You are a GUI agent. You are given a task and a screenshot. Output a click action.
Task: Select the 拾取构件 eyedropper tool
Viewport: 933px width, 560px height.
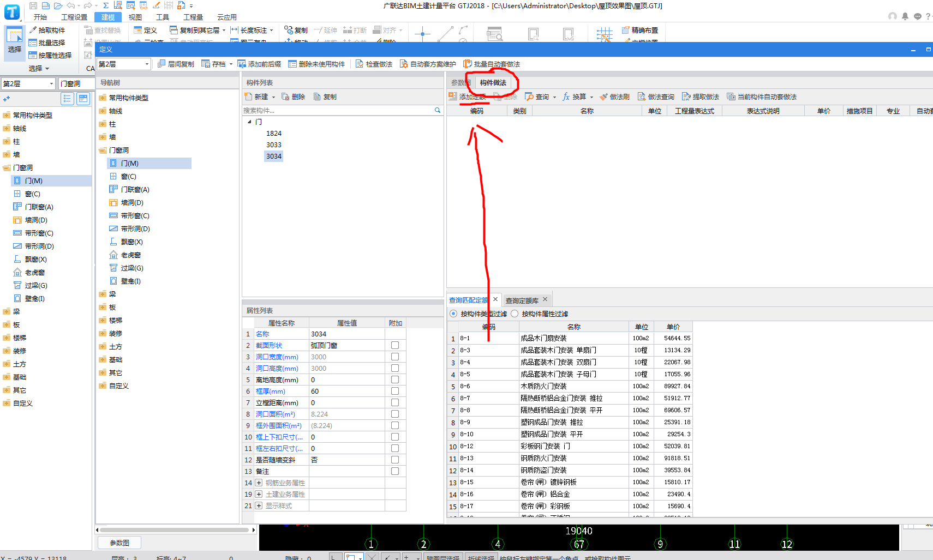coord(47,30)
